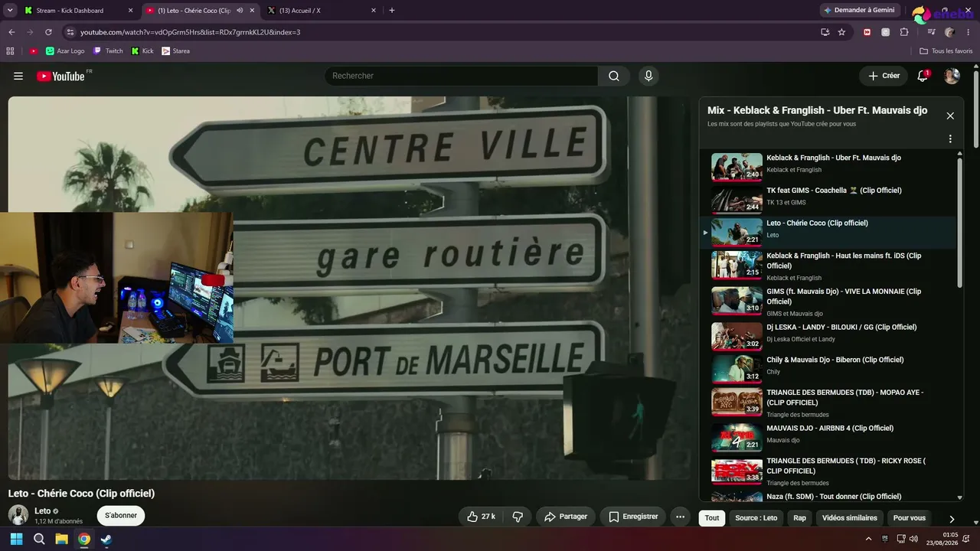The width and height of the screenshot is (980, 551).
Task: View site information icon in address bar
Action: (x=70, y=32)
